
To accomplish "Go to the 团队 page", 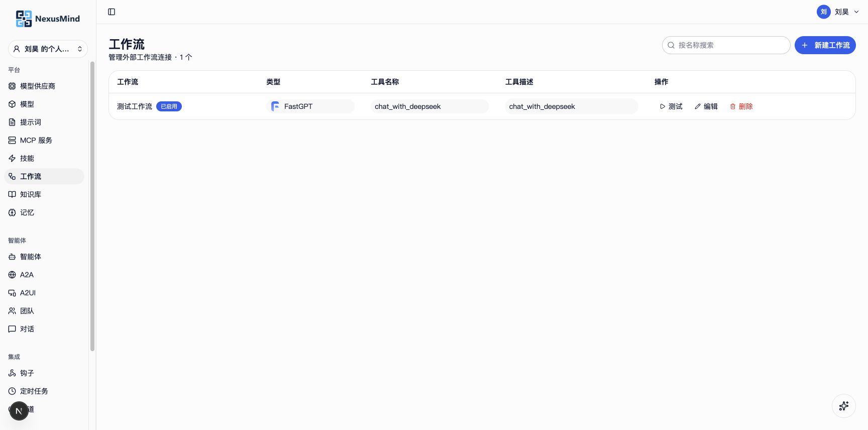I will [44, 311].
